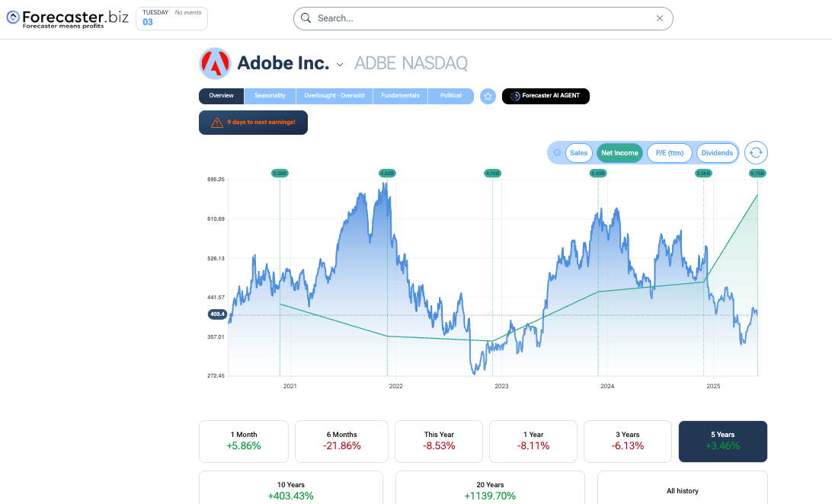The image size is (832, 504).
Task: Launch the Forecaster AI AGENT button
Action: pyautogui.click(x=546, y=96)
